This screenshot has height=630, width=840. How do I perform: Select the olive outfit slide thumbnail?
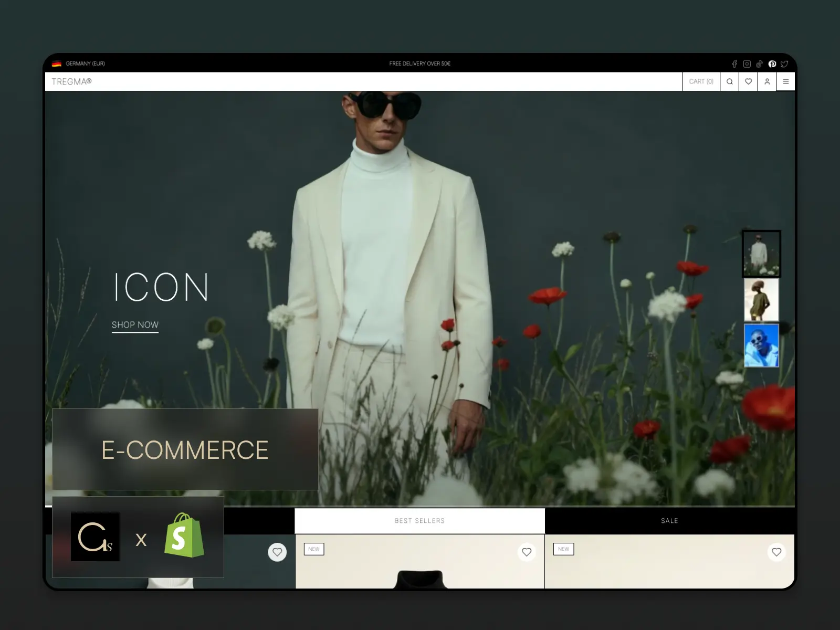pos(761,300)
